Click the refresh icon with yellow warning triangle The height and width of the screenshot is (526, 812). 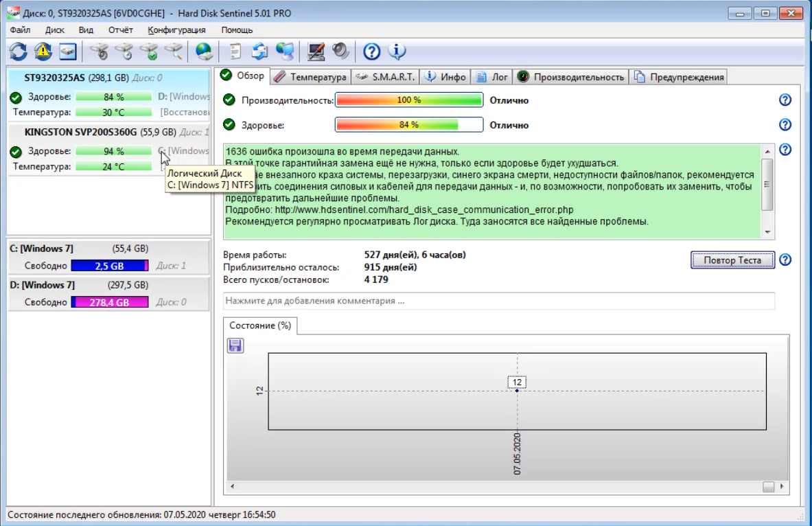(43, 52)
